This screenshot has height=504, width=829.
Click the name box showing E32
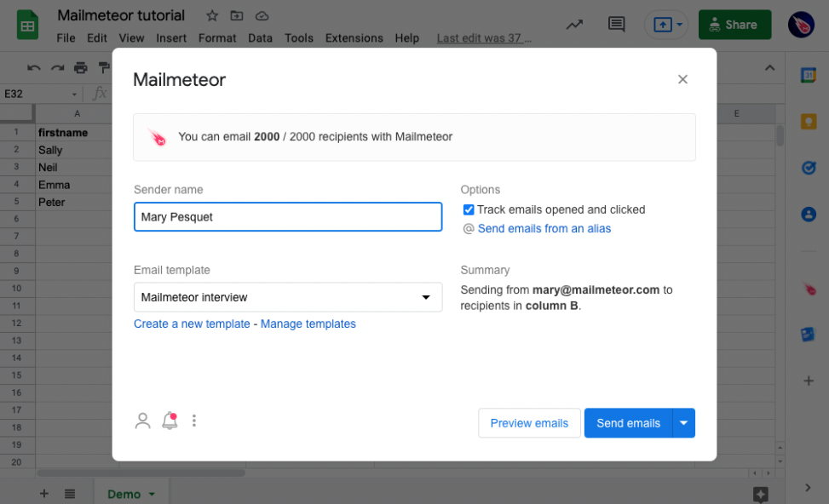35,94
